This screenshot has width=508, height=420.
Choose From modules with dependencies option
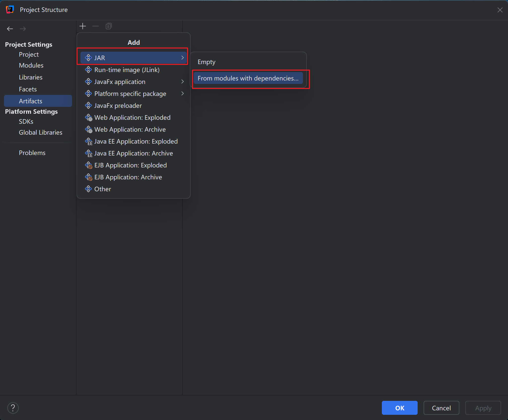coord(248,78)
